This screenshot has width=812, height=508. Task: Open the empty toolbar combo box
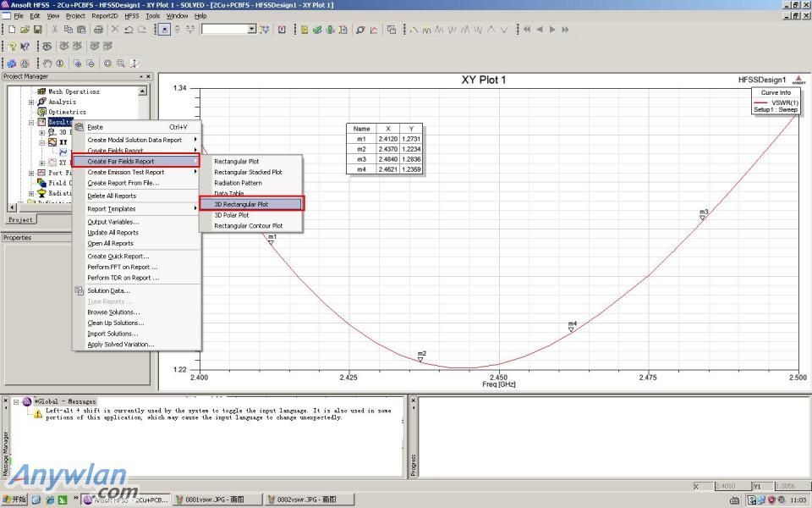coord(229,29)
